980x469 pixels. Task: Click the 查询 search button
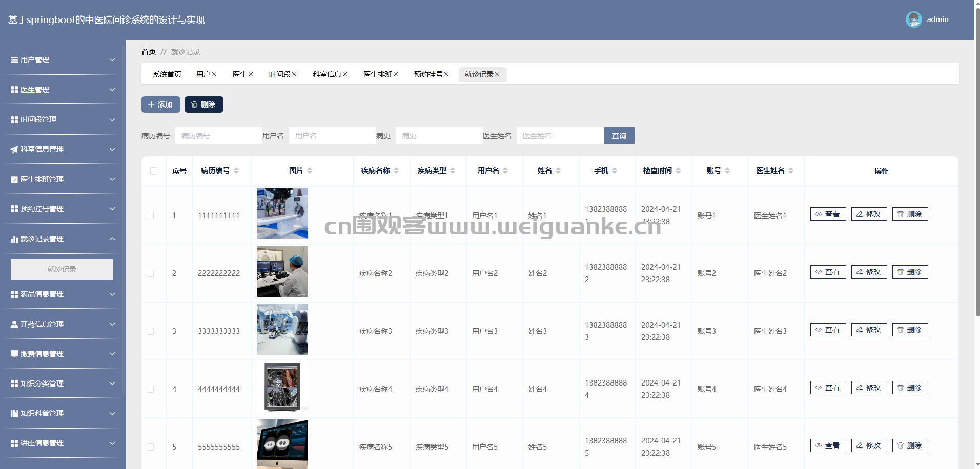point(619,136)
